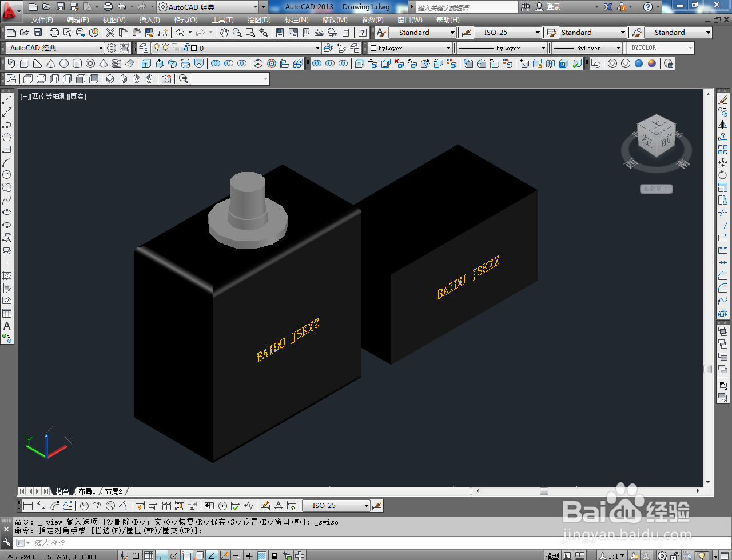Click the Cut scissors icon
732x560 pixels.
coord(110,33)
